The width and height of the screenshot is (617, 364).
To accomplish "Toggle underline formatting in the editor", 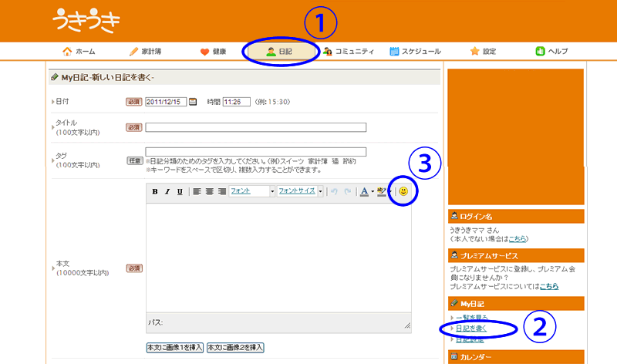I will click(x=180, y=191).
